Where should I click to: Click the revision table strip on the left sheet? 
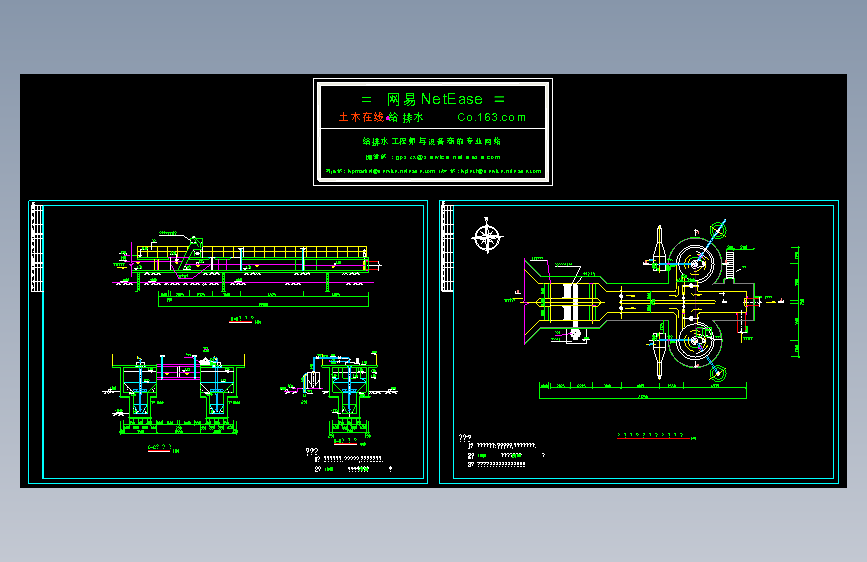[x=37, y=247]
